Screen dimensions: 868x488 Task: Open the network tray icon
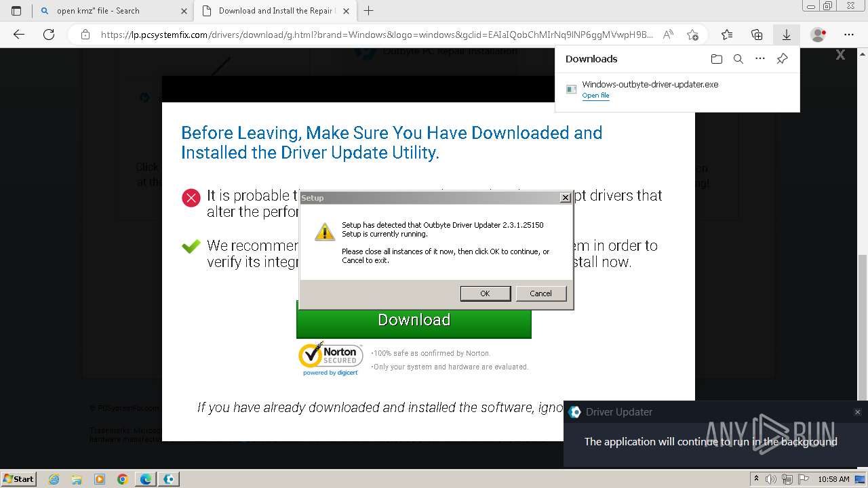tap(787, 479)
